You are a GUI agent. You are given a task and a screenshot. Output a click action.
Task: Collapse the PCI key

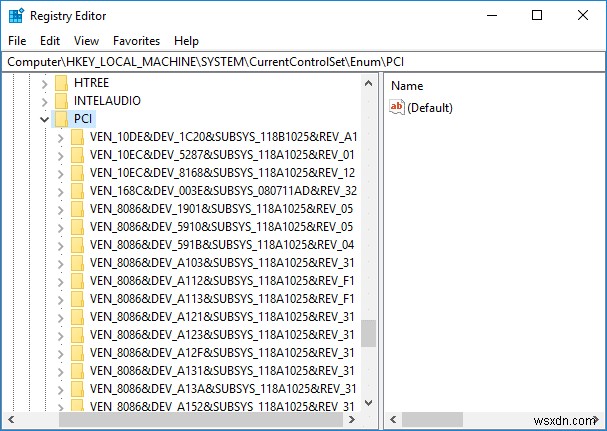[x=45, y=120]
